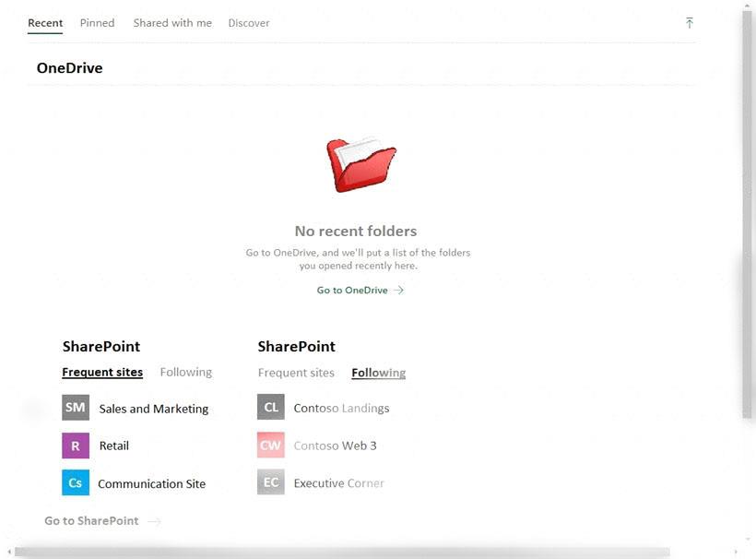756x559 pixels.
Task: Open the Sales and Marketing site
Action: (x=154, y=409)
